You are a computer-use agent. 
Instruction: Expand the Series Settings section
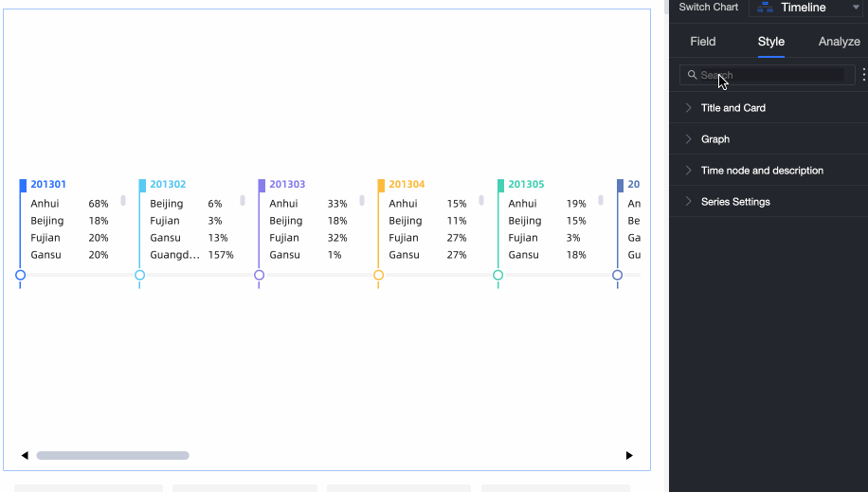[x=734, y=202]
